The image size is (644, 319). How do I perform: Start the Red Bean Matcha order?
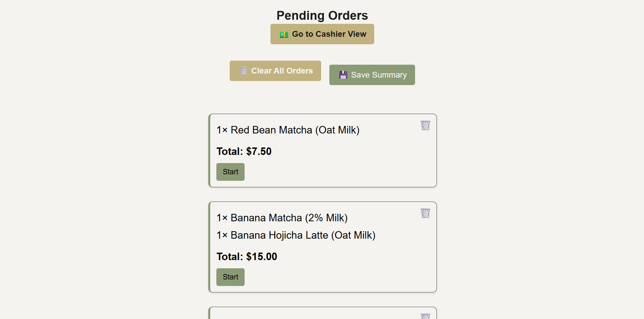(x=230, y=172)
